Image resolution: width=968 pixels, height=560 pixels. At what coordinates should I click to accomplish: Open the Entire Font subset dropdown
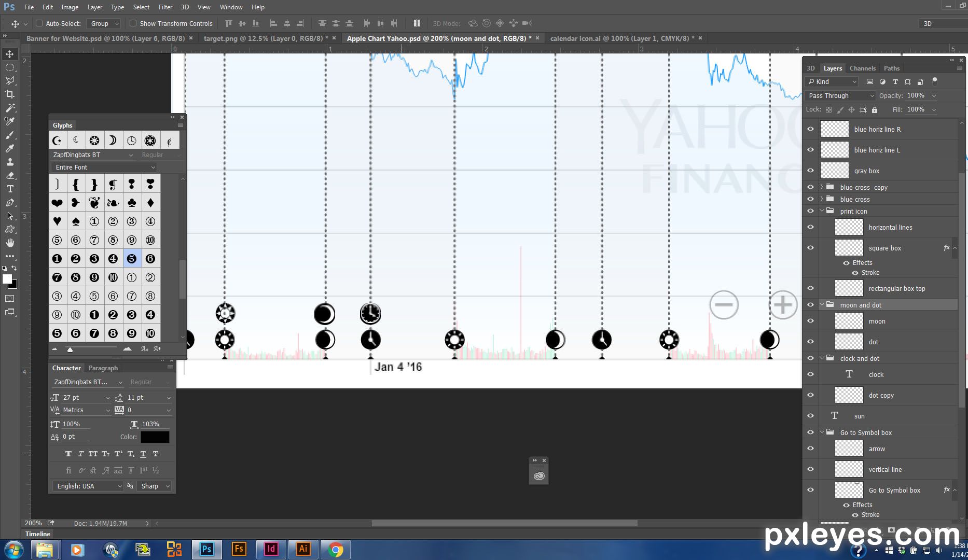point(104,167)
